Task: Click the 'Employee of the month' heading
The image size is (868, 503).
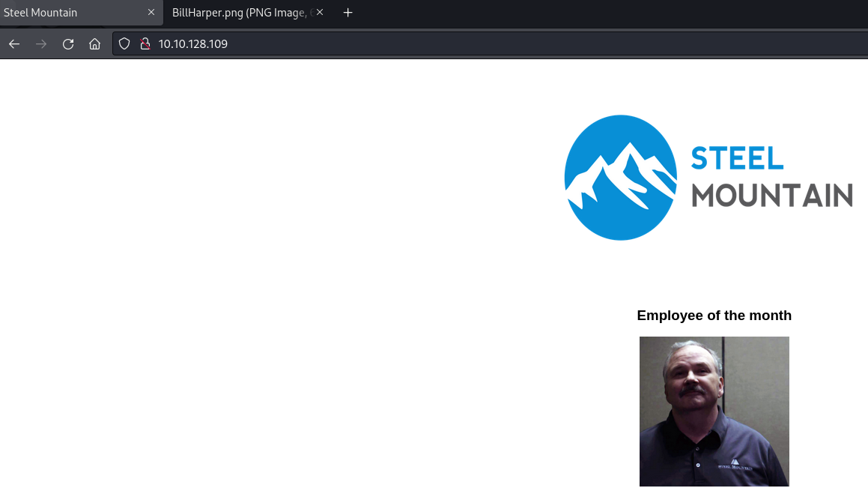Action: tap(714, 315)
